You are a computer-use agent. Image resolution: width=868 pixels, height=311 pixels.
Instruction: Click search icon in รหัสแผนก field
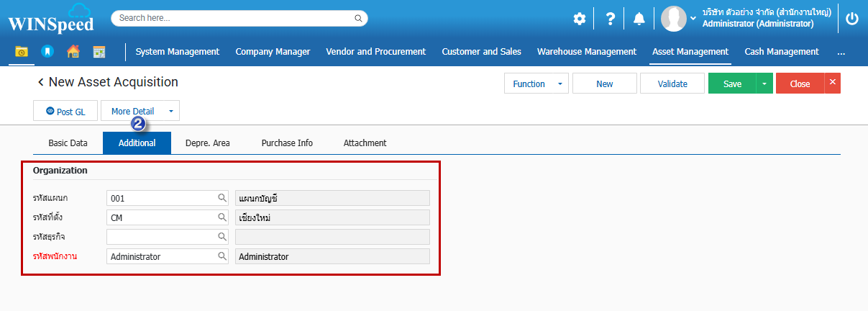(222, 197)
